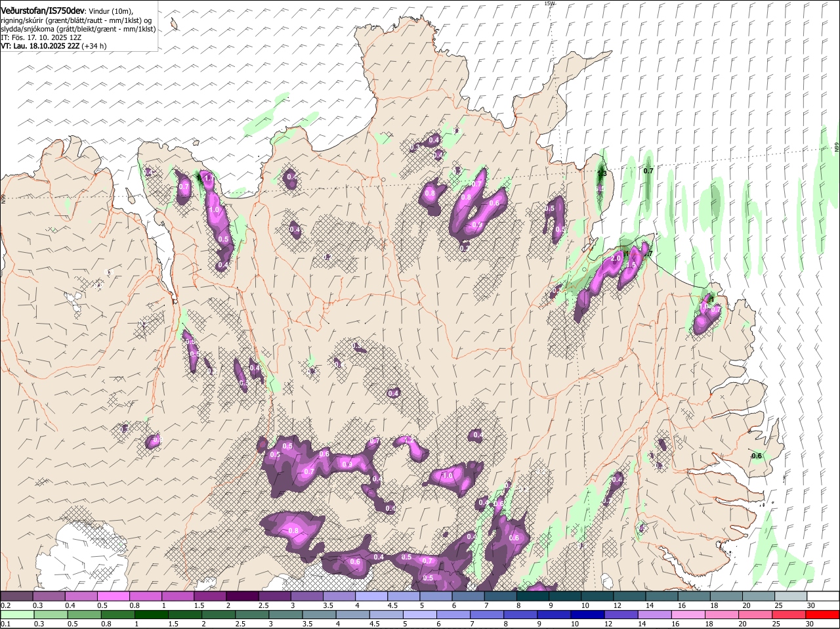Image resolution: width=840 pixels, height=629 pixels.
Task: Select the initial time line 'IT: Fös. 17. 10. 2025 12Z'
Action: [41, 37]
